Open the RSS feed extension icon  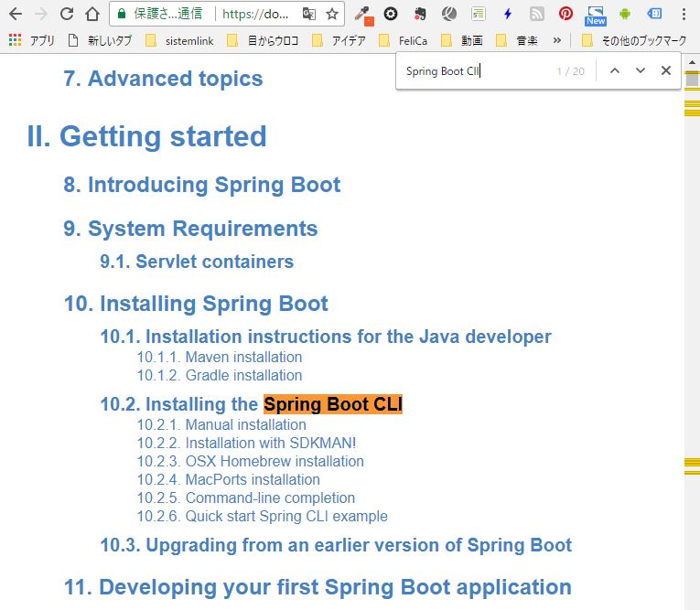pyautogui.click(x=536, y=14)
